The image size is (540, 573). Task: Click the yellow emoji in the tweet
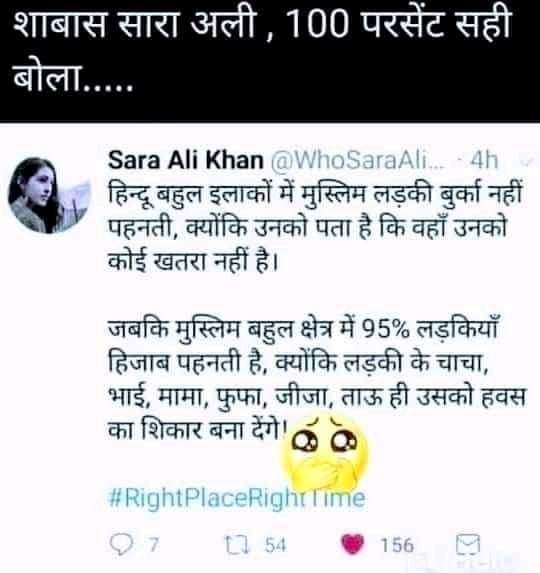pos(324,453)
